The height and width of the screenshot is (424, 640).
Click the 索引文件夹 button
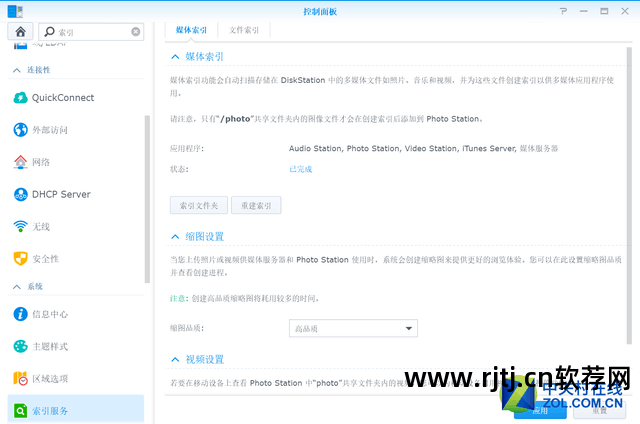point(199,205)
